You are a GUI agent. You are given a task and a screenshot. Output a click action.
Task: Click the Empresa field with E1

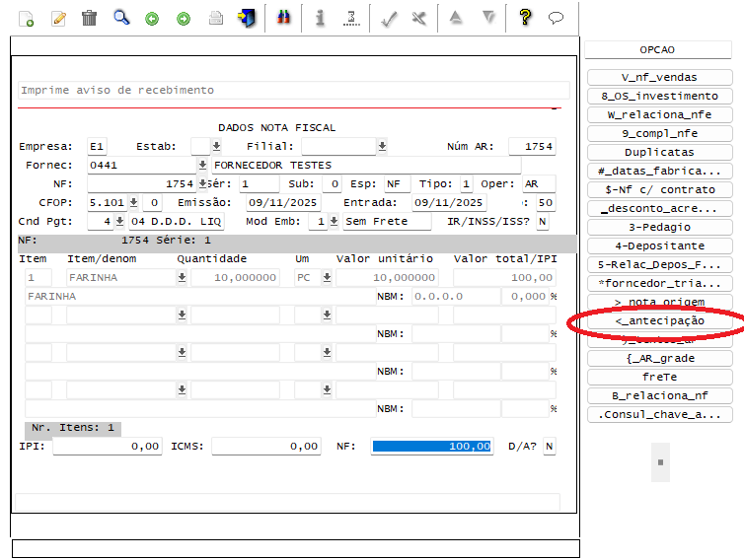[x=97, y=146]
